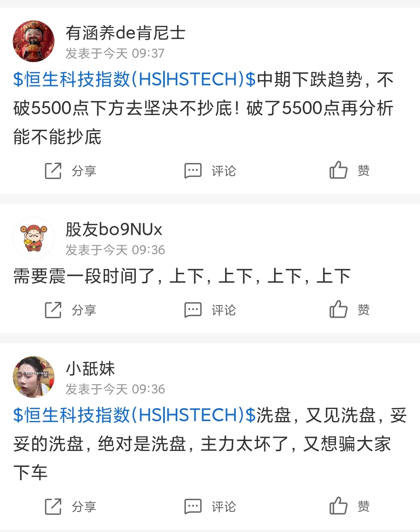Tap share icon on 小舐妹's post

click(x=53, y=506)
